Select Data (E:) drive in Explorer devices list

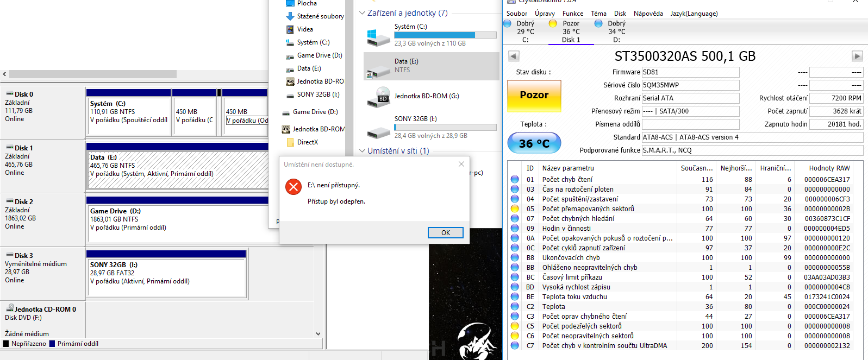[432, 66]
